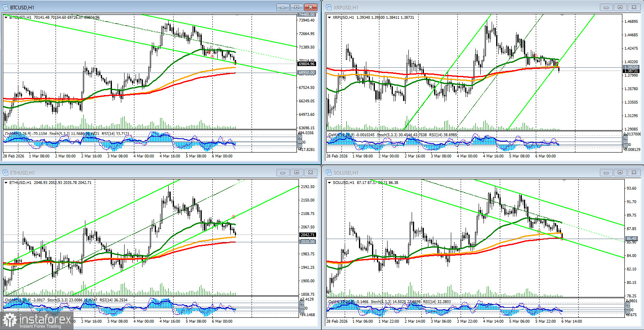Click the BTCUSD,H1 chart window icon
Viewport: 644px width, 330px height.
click(5, 7)
